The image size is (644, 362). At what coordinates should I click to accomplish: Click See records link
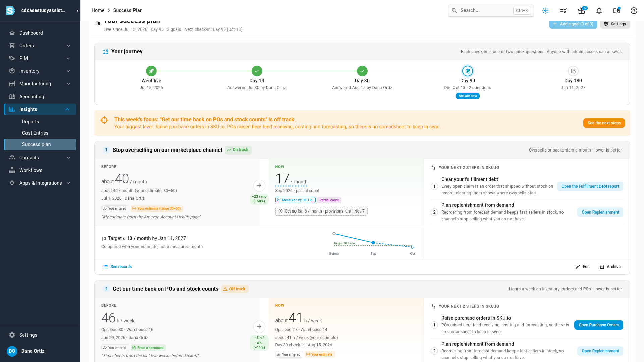[x=117, y=267]
